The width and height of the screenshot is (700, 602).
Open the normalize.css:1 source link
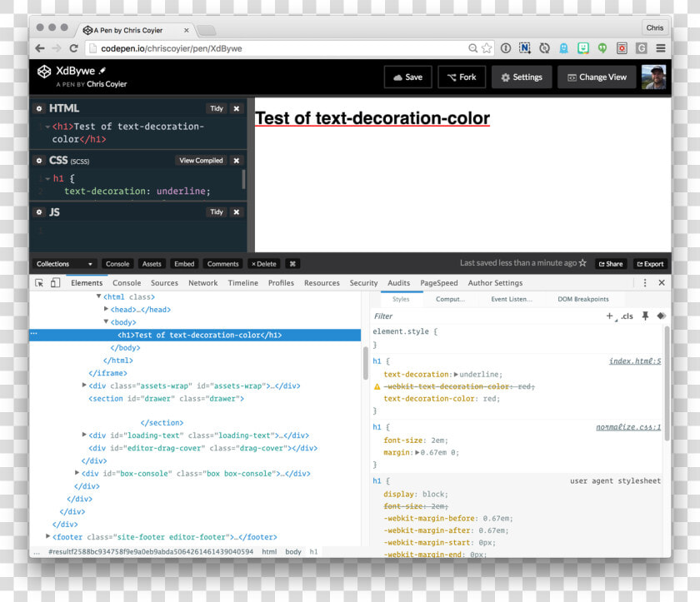628,427
